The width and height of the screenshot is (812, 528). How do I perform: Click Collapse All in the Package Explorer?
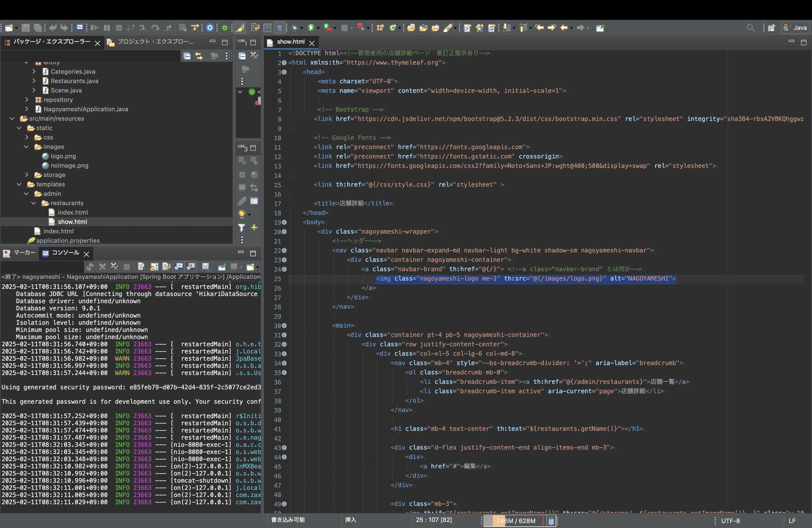[x=187, y=56]
